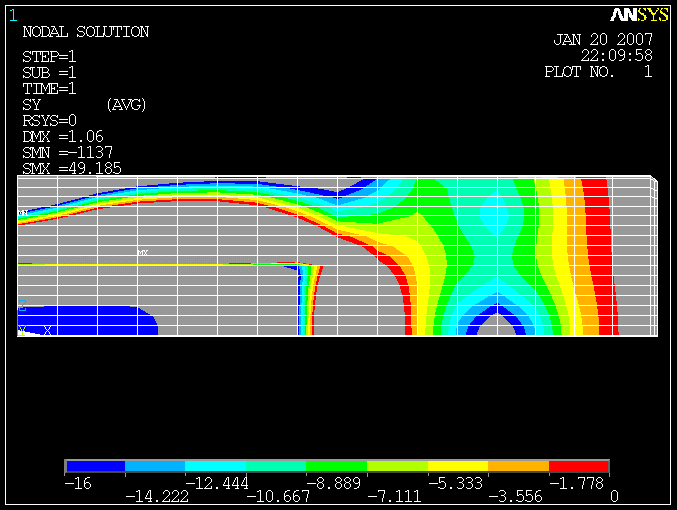Viewport: 677px width, 510px height.
Task: Click the MX maximum marker on the model
Action: (x=143, y=253)
